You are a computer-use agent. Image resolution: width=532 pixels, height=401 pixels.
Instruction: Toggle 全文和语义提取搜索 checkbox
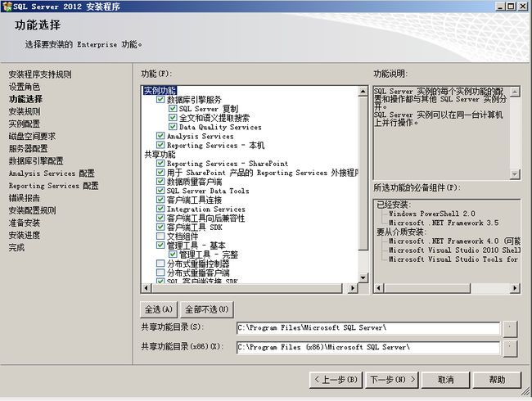tap(173, 118)
